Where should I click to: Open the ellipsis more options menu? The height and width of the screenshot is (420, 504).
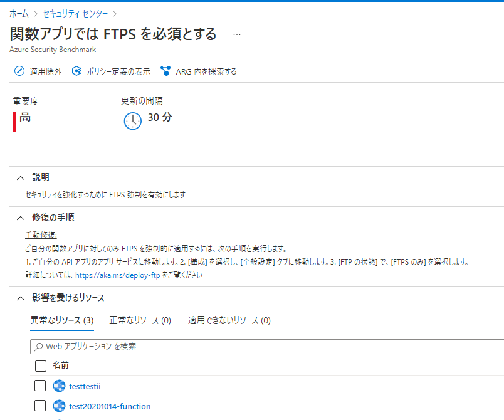(237, 34)
